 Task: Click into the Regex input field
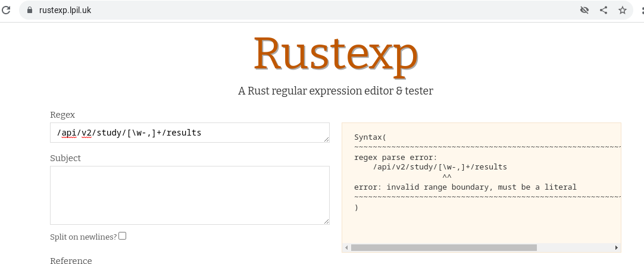tap(190, 133)
